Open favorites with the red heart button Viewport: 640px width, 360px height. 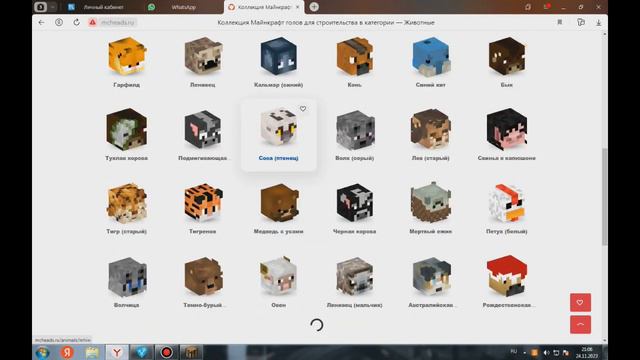(x=580, y=302)
